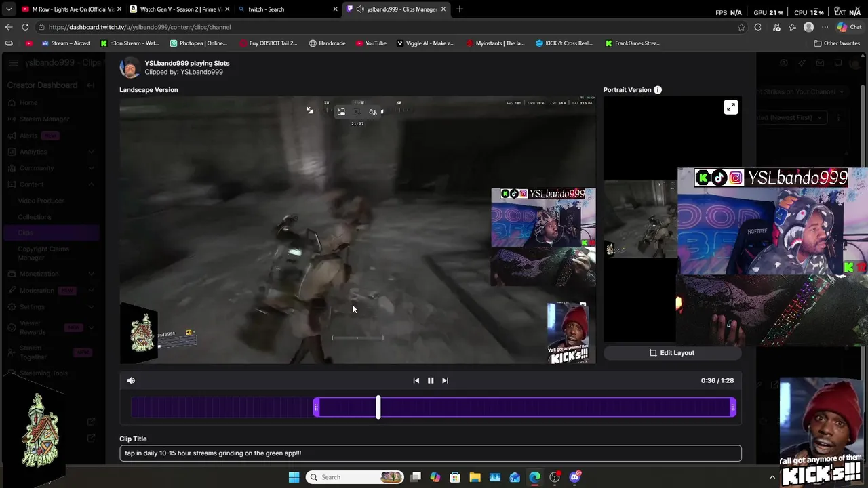
Task: Show hidden system tray icons
Action: 772,477
